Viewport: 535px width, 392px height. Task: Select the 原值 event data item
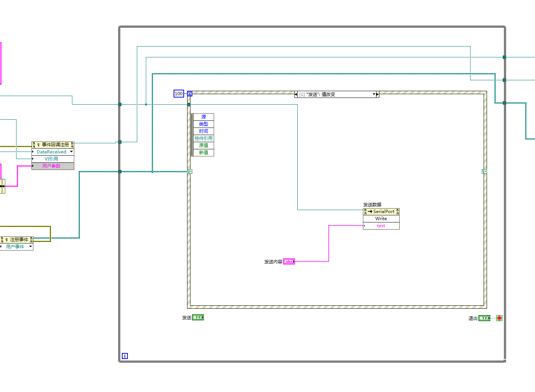click(204, 146)
